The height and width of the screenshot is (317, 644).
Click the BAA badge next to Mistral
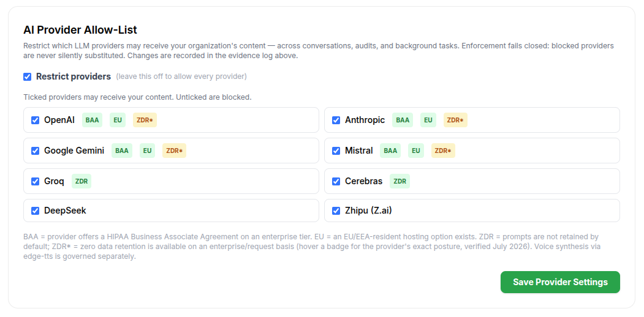click(390, 151)
